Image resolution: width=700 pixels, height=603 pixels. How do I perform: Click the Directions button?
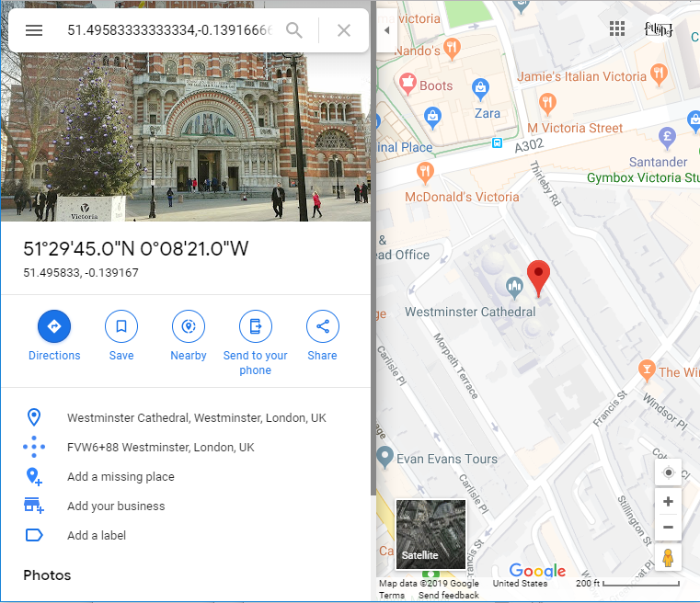[54, 326]
